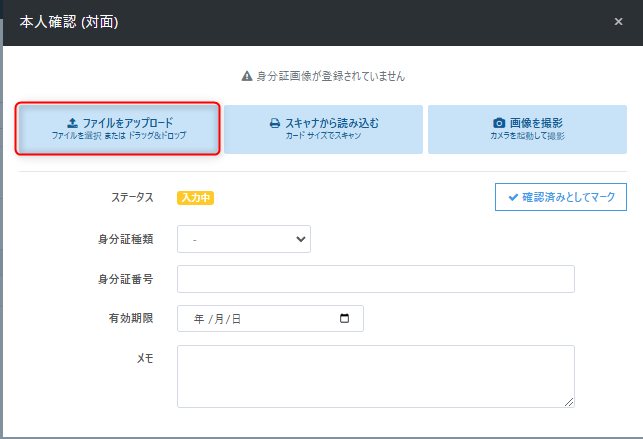Select the day segment of 有効期限
This screenshot has width=643, height=439.
[236, 319]
